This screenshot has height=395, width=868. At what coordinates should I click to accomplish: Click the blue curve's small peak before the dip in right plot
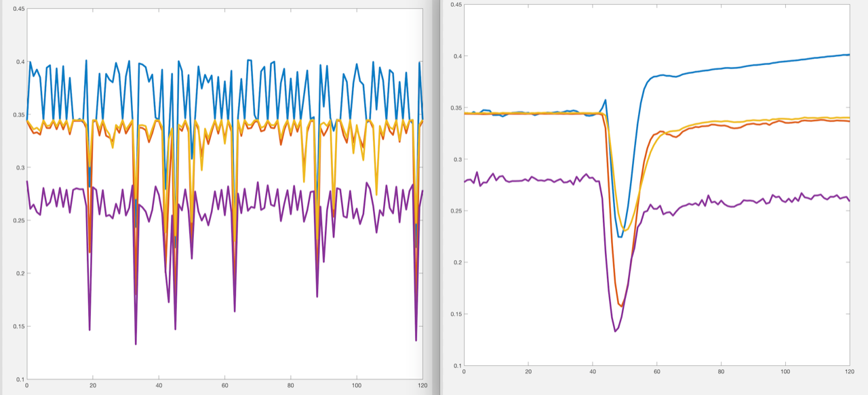coord(605,100)
